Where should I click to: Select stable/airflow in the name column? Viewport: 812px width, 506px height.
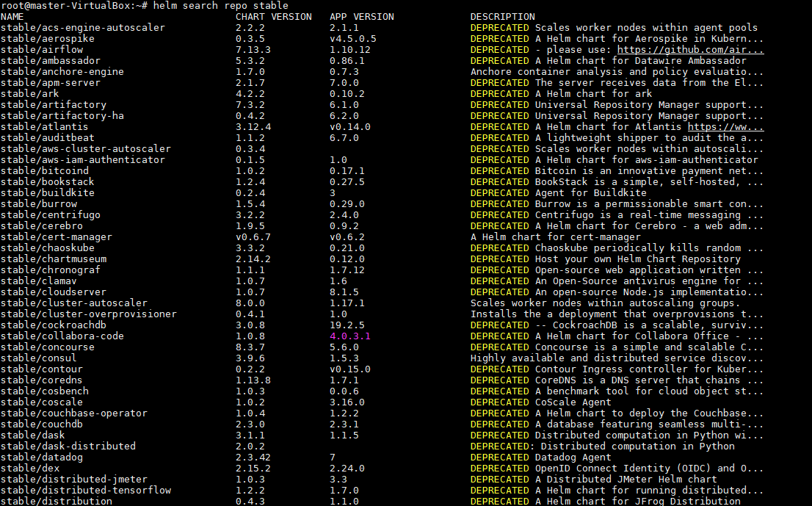42,50
